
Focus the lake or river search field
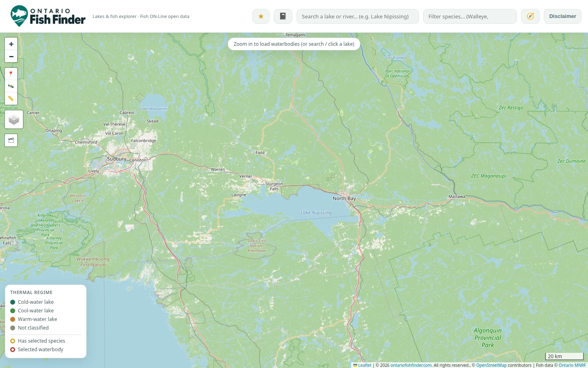pyautogui.click(x=358, y=16)
